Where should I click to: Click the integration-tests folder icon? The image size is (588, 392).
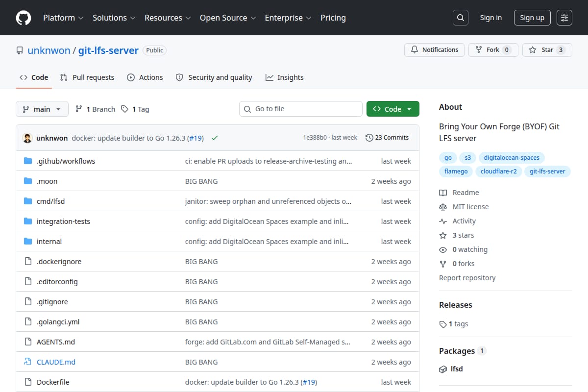point(28,221)
